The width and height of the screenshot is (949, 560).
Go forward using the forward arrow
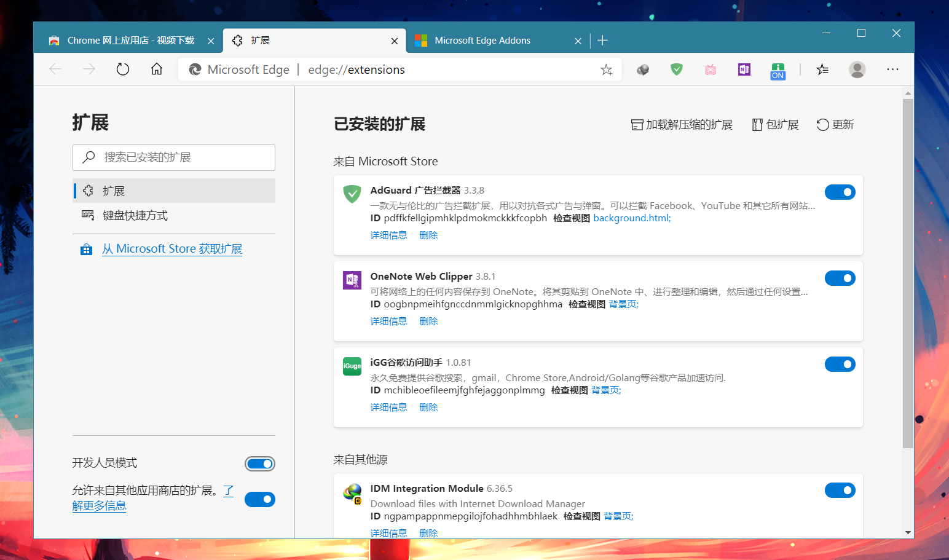click(x=89, y=69)
